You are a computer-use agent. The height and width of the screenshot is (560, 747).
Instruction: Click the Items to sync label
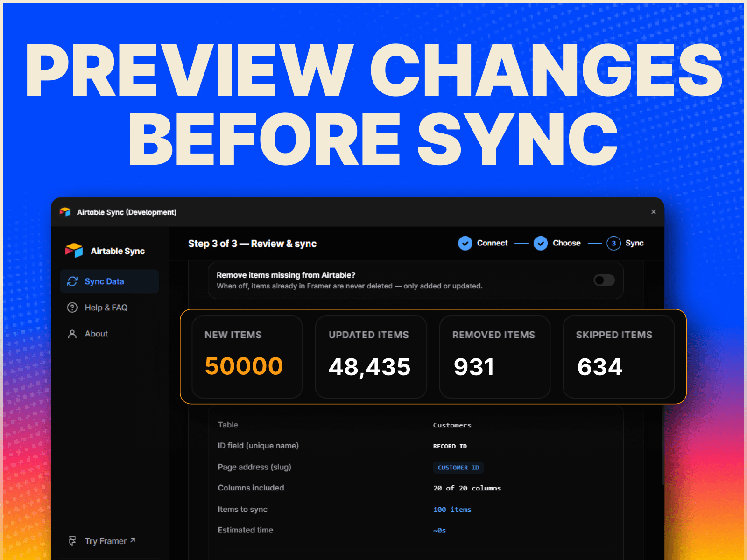click(x=242, y=509)
